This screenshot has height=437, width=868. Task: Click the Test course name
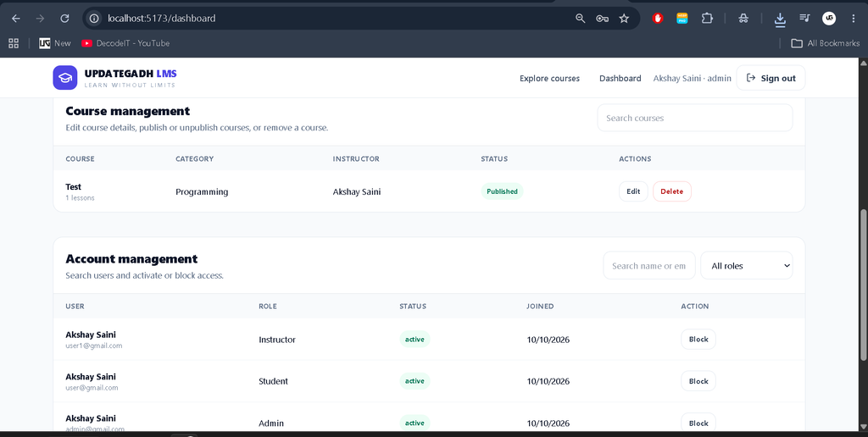73,187
